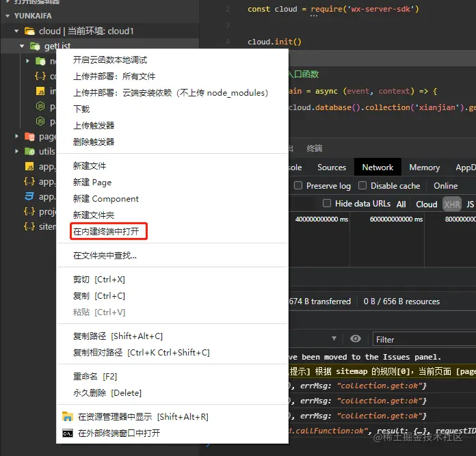The image size is (476, 456).
Task: Expand the node_modules folder arrow
Action: pyautogui.click(x=27, y=61)
